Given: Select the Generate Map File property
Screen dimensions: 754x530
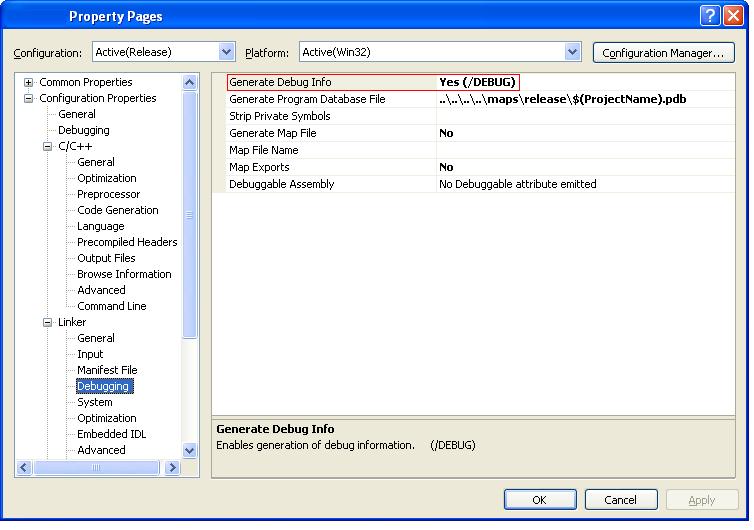Looking at the screenshot, I should (x=273, y=133).
